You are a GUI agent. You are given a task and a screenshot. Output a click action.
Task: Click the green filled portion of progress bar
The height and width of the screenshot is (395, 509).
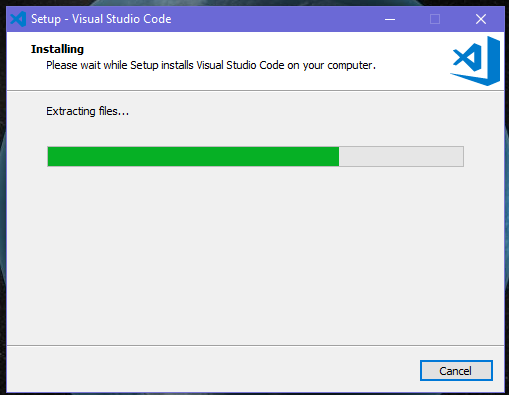click(193, 156)
